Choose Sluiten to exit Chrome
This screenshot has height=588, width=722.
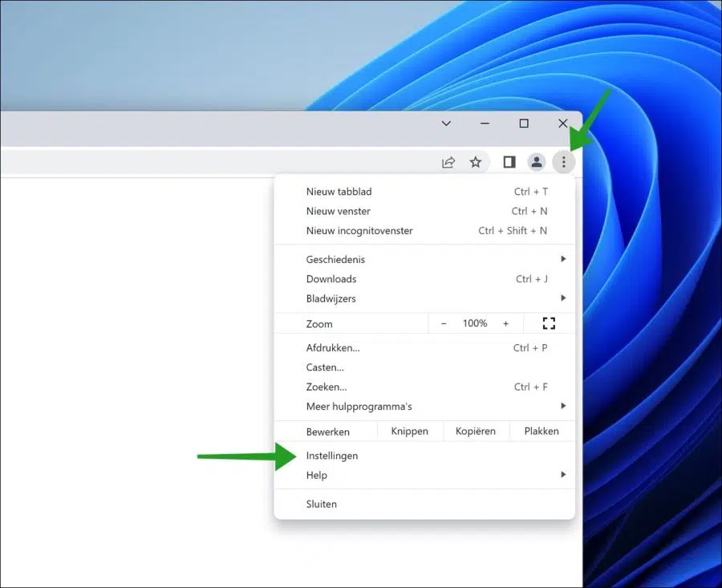pos(424,505)
